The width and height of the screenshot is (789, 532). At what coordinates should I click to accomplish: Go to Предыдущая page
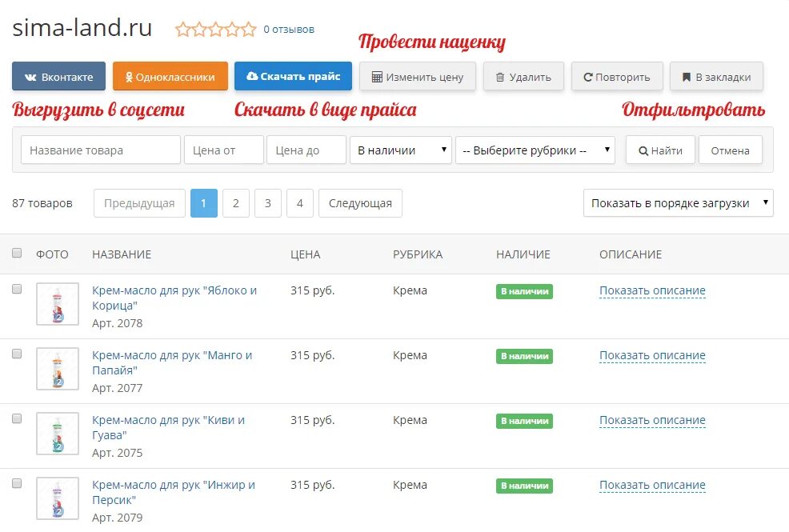point(139,203)
